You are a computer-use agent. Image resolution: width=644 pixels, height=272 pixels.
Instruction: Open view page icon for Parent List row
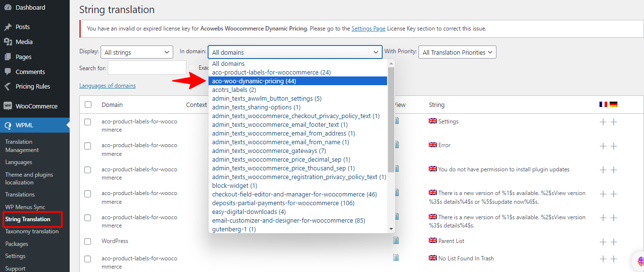coord(396,241)
